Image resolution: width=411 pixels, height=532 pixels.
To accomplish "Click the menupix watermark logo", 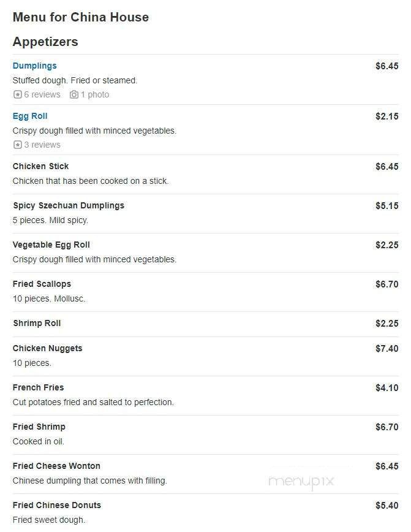I will click(301, 482).
